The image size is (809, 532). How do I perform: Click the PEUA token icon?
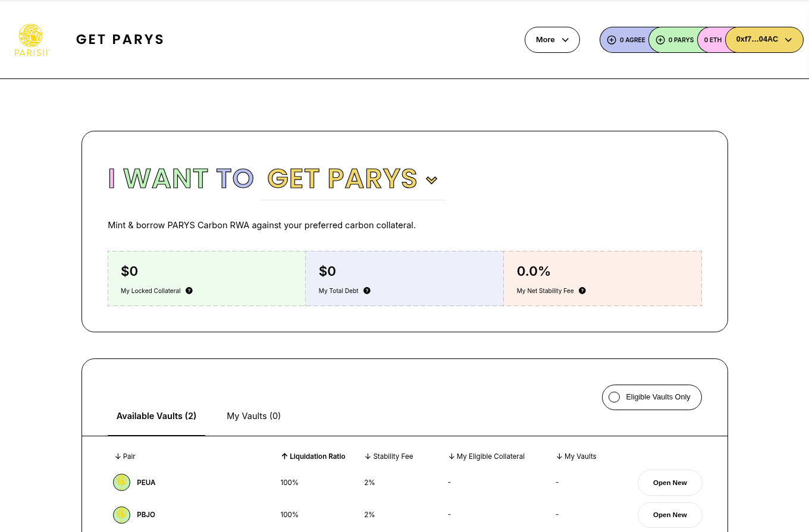[121, 483]
